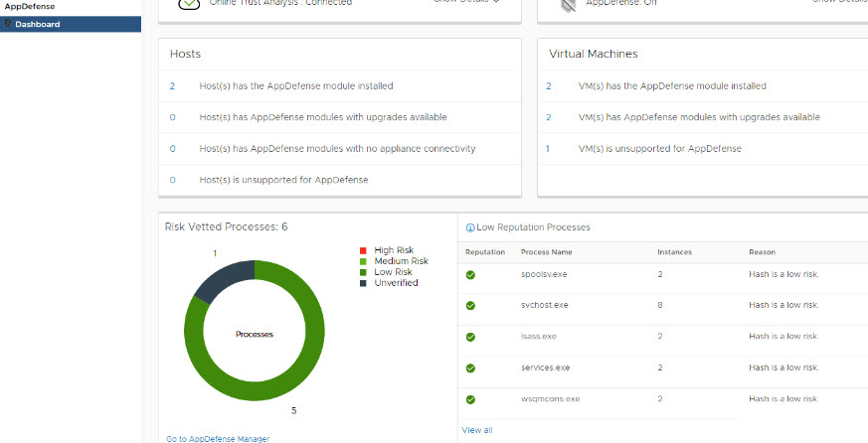
Task: Select Dashboard in the left navigation
Action: coord(38,24)
